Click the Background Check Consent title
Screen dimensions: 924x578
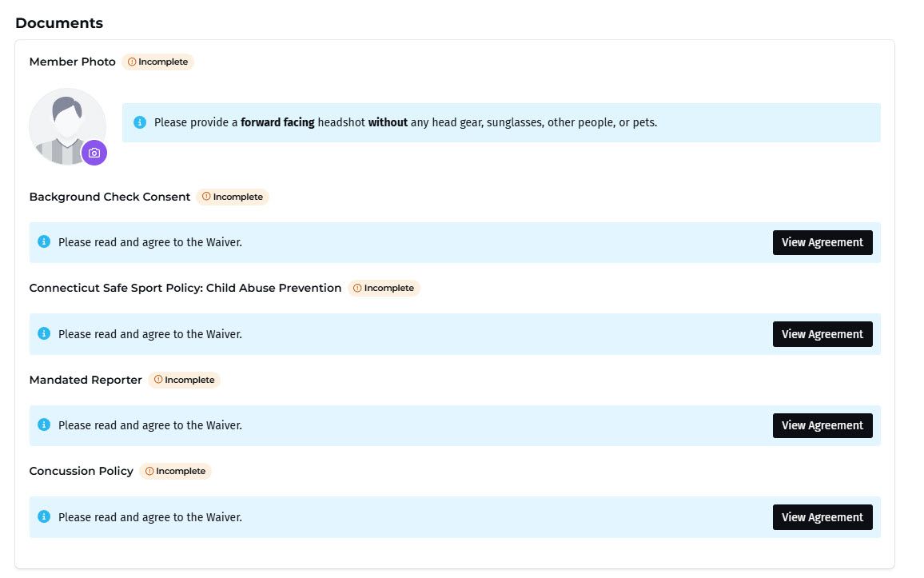[x=110, y=197]
